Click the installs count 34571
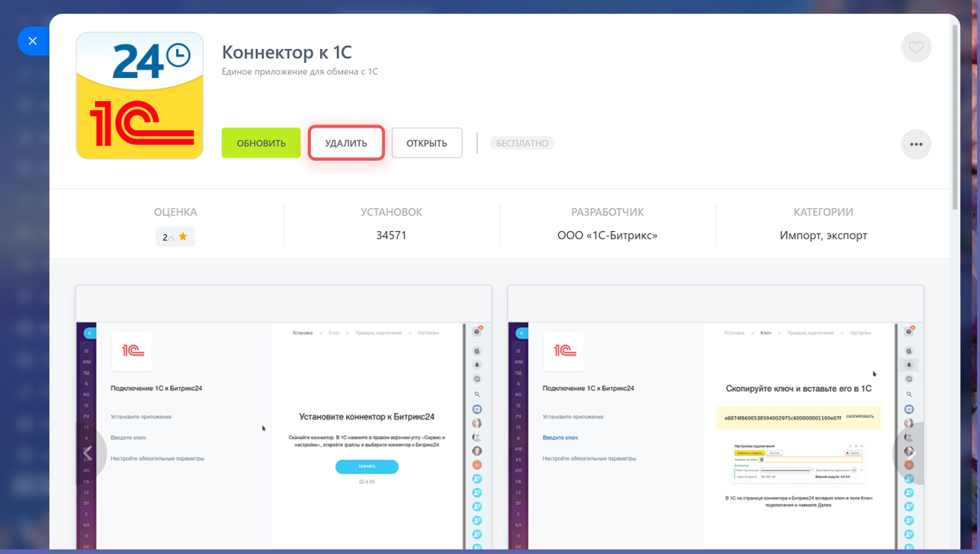 pyautogui.click(x=391, y=236)
